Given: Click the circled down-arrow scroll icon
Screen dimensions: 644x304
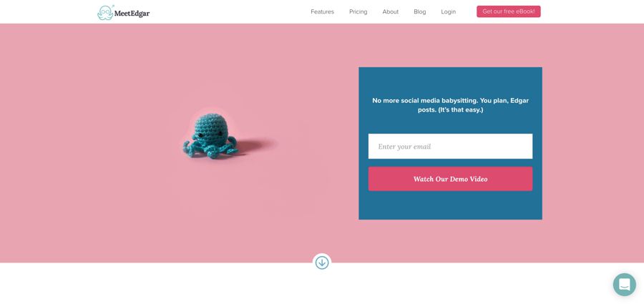Looking at the screenshot, I should coord(322,263).
